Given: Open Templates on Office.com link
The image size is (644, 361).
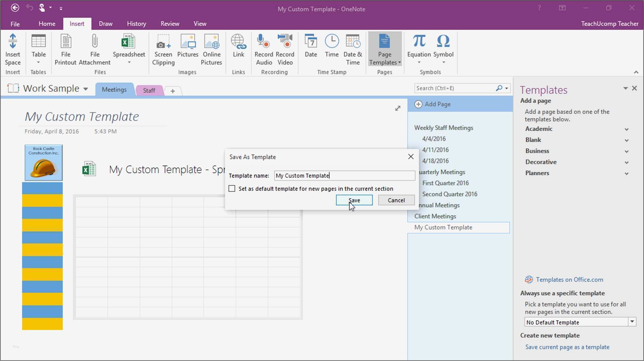Looking at the screenshot, I should tap(569, 279).
